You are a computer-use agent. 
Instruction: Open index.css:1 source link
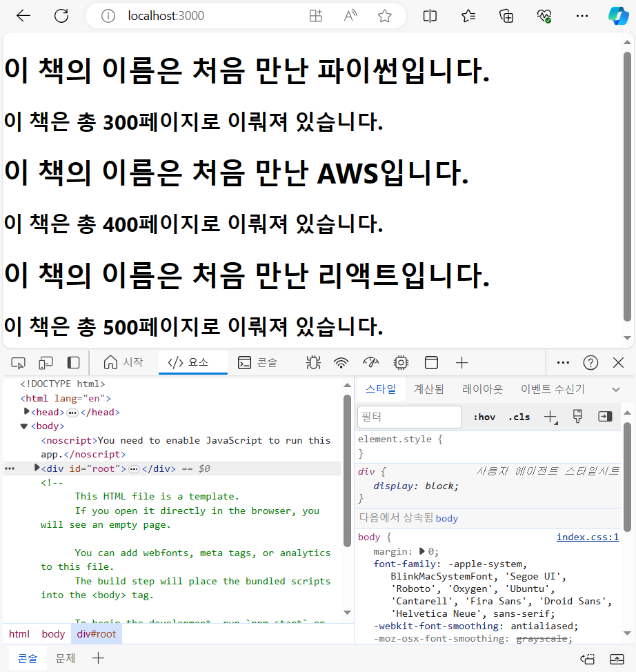point(588,537)
